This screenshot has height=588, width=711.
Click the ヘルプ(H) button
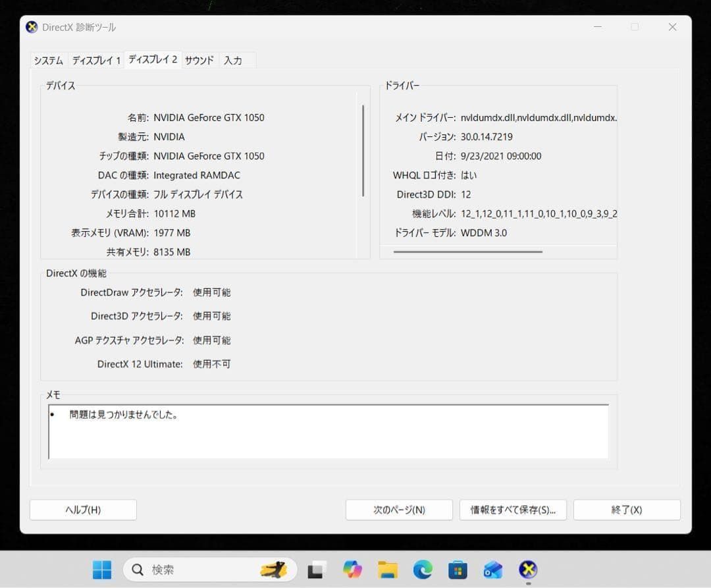click(x=83, y=510)
